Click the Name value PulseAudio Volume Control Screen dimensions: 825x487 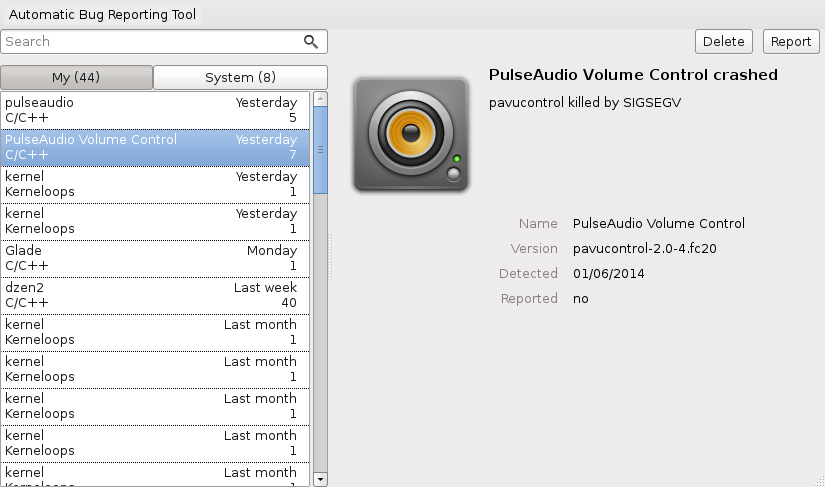click(658, 224)
